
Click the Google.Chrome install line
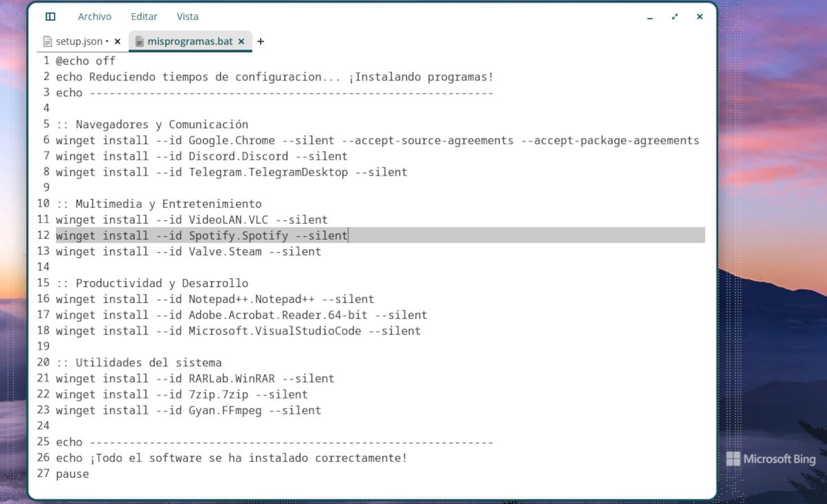click(x=378, y=140)
